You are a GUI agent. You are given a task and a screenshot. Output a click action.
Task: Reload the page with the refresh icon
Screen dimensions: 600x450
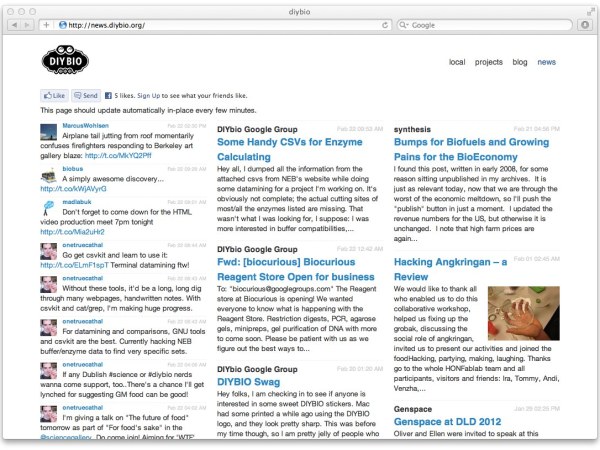(x=387, y=24)
